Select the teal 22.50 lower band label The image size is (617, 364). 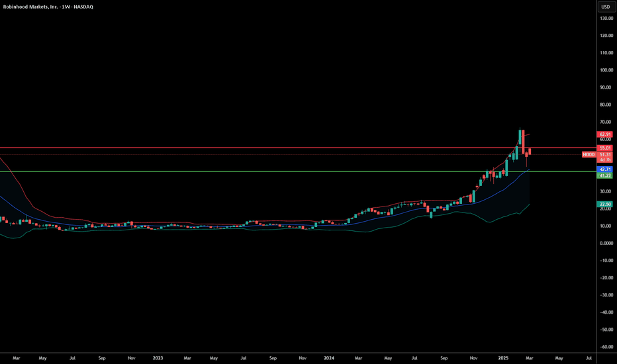tap(606, 205)
